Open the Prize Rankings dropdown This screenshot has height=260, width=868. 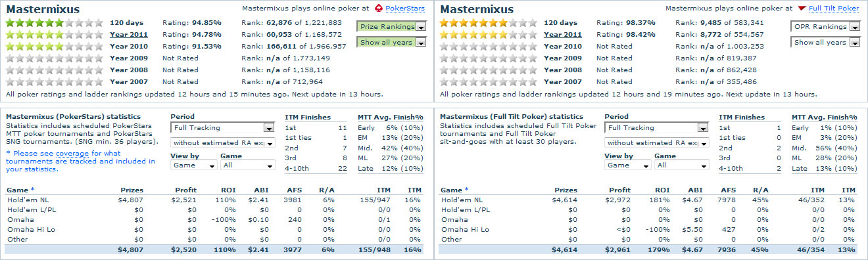391,27
